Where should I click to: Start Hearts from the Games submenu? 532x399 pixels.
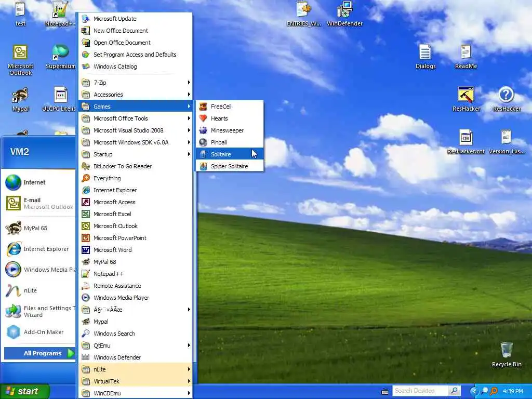(x=230, y=118)
